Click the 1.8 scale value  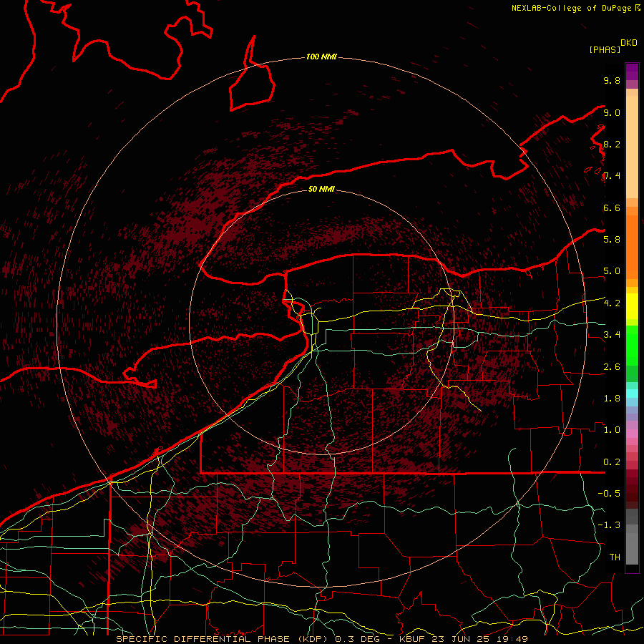pos(612,399)
